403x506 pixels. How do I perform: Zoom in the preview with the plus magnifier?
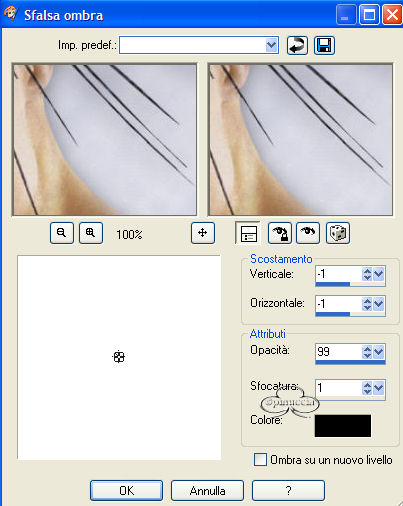click(91, 233)
